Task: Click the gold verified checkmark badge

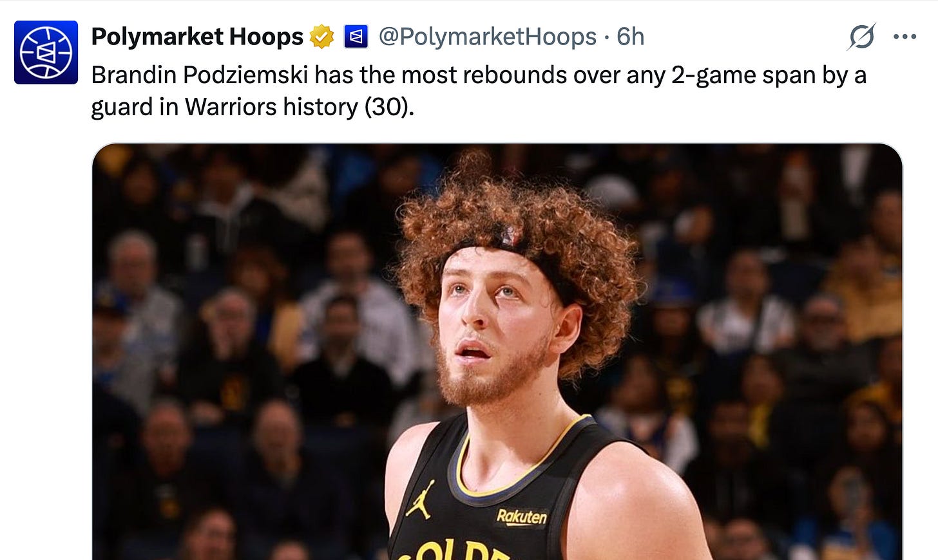Action: pyautogui.click(x=321, y=37)
